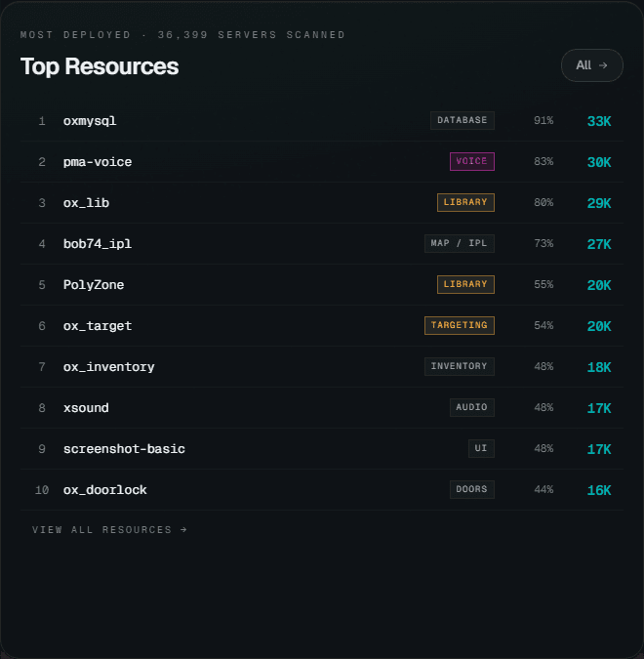Screen dimensions: 644x659
Task: Click the TARGETING category tag
Action: (460, 325)
